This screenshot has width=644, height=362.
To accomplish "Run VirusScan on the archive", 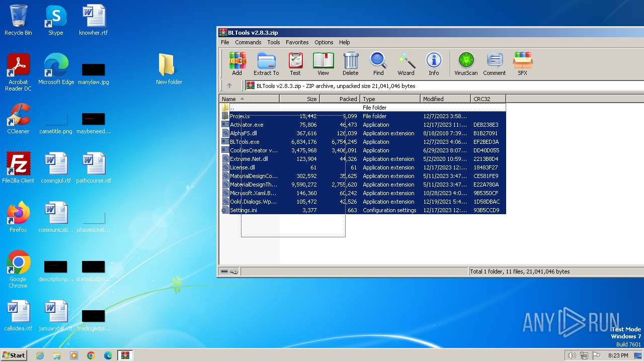I will (x=466, y=64).
